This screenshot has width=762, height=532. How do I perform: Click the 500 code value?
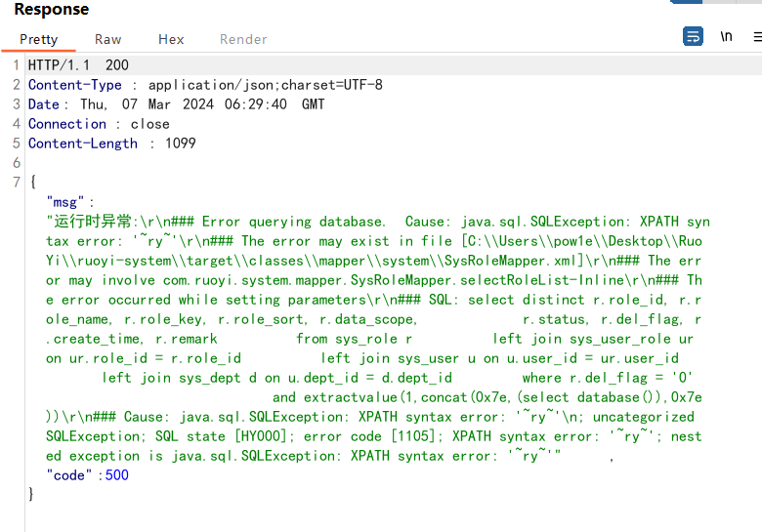pos(117,475)
